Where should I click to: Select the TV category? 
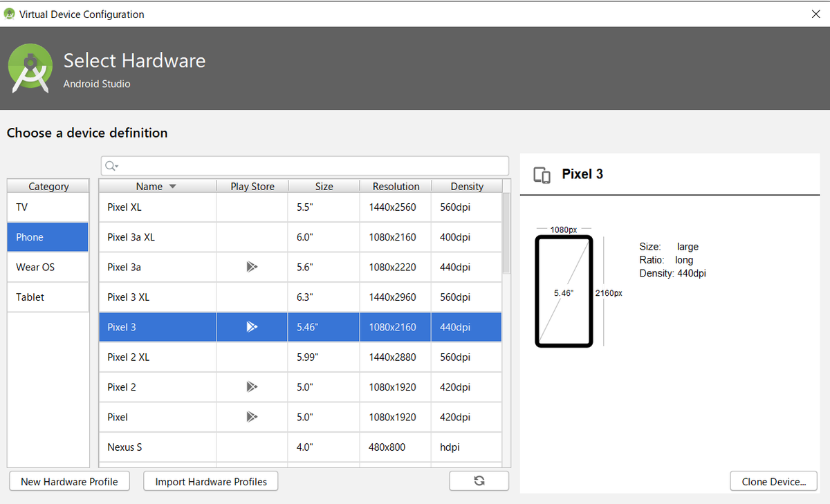(x=48, y=207)
